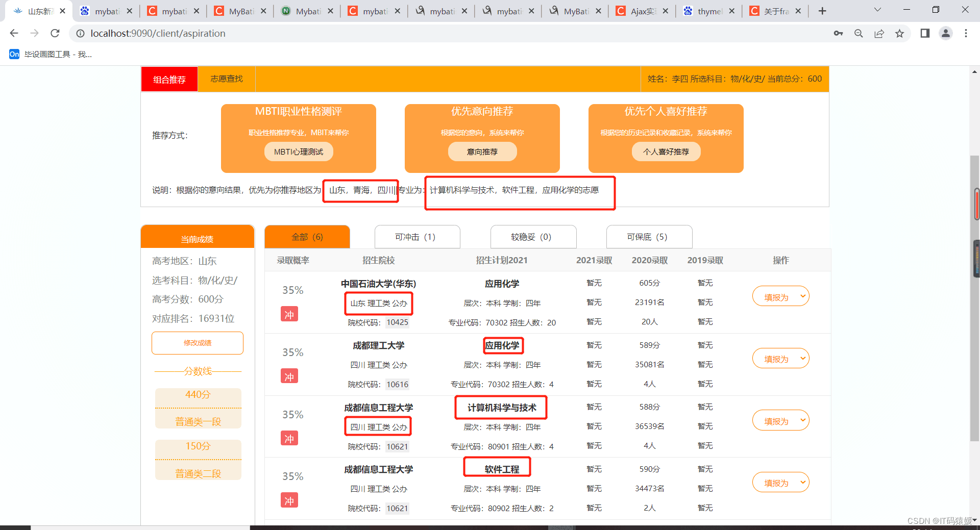Click the 普通类一段 label
Image resolution: width=980 pixels, height=530 pixels.
(x=198, y=421)
